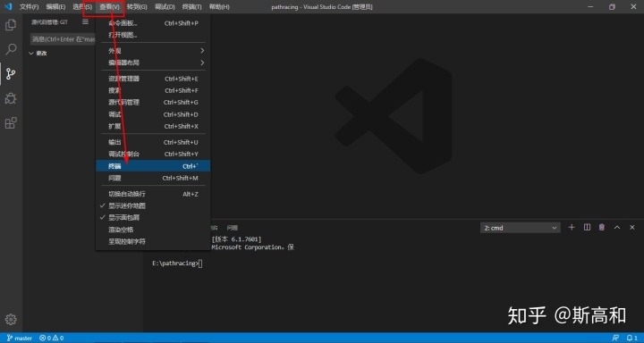Choose 命令面板... from the menu
This screenshot has width=644, height=343.
click(x=153, y=23)
